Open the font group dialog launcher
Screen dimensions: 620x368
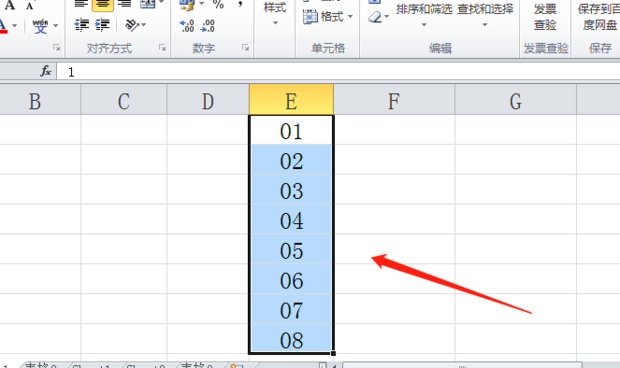click(57, 48)
